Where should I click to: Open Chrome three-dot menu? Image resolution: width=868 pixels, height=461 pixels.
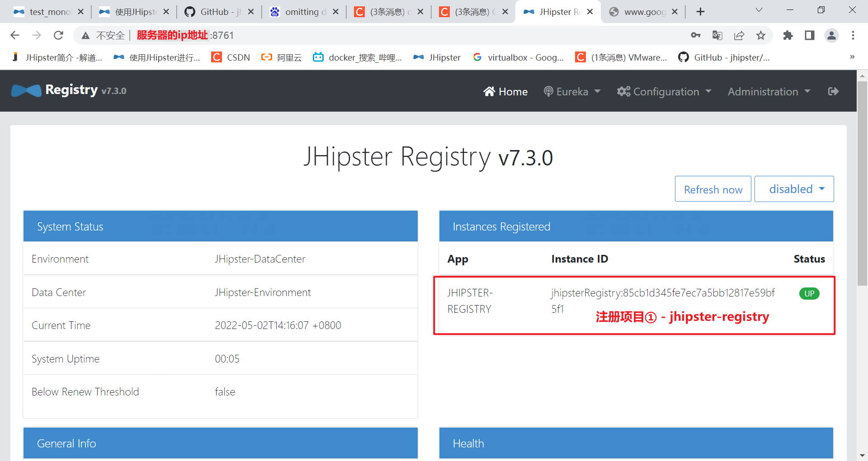coord(853,35)
